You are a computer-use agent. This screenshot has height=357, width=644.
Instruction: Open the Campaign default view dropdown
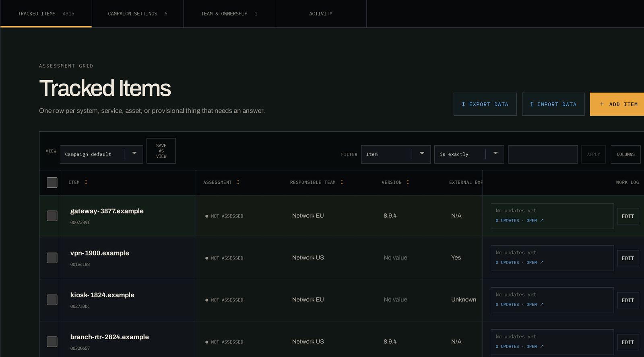point(101,154)
